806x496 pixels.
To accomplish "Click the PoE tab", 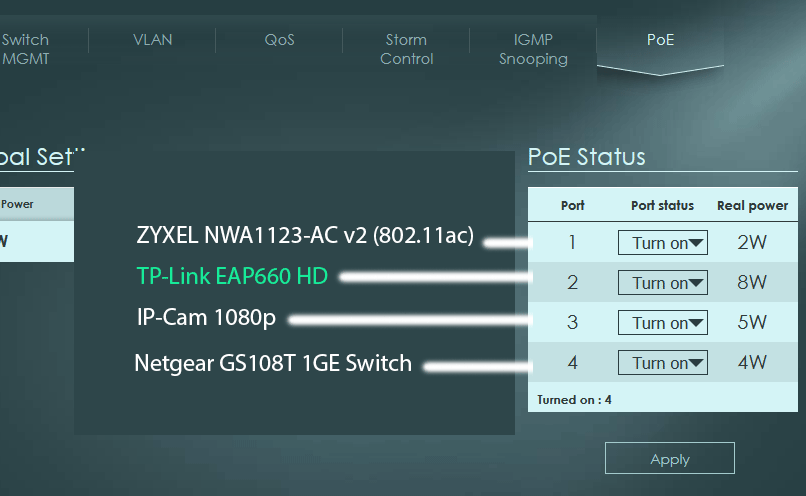I will pos(660,40).
